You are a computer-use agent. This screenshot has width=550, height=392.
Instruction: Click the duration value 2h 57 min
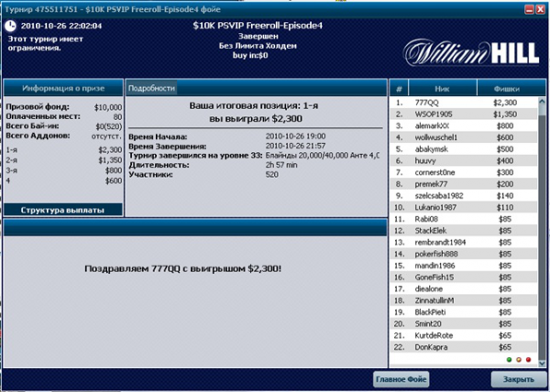[281, 165]
